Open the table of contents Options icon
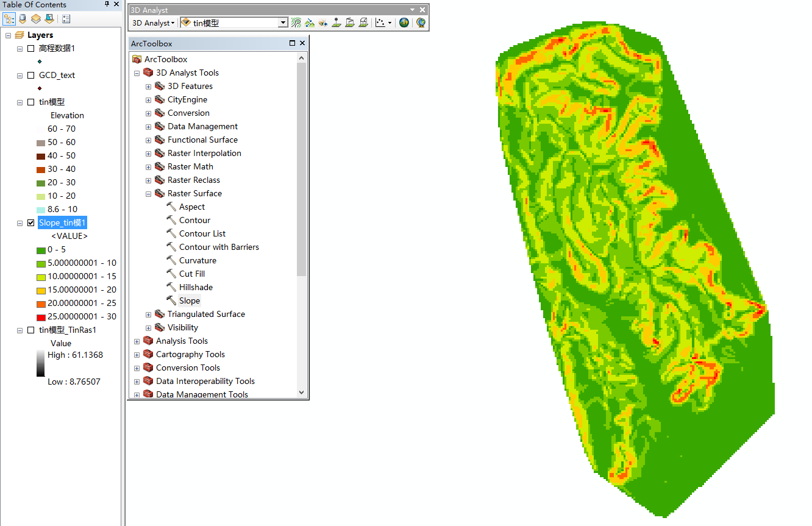Viewport: 812px width, 526px height. click(x=66, y=18)
